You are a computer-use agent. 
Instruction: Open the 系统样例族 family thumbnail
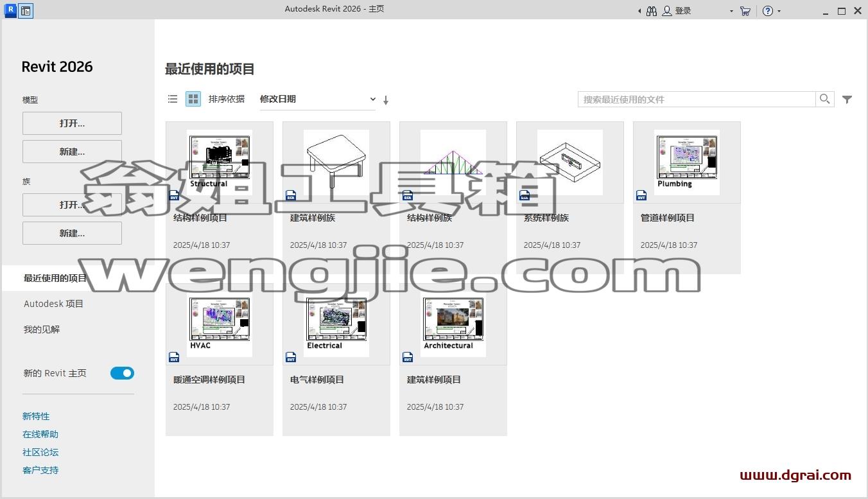(x=570, y=162)
